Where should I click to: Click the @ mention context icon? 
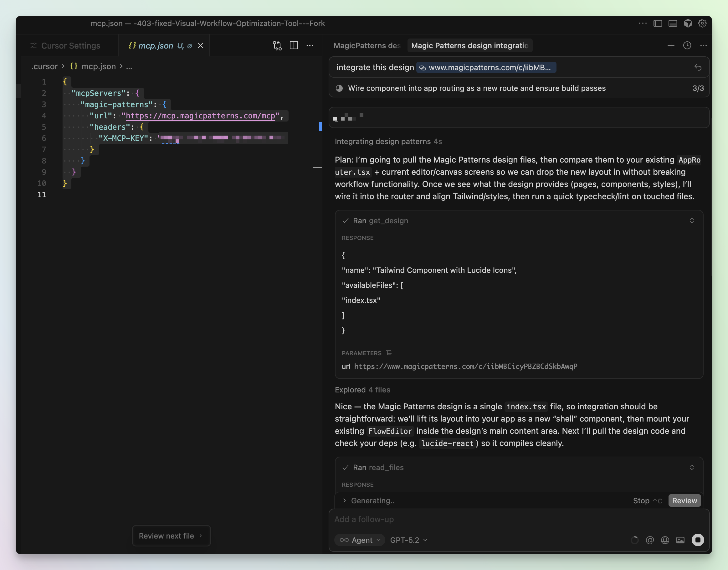650,540
